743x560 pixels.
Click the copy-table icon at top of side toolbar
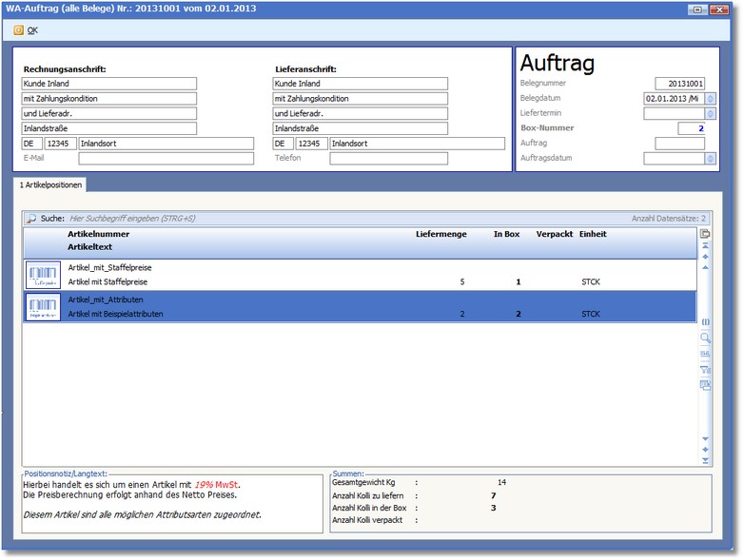click(705, 233)
